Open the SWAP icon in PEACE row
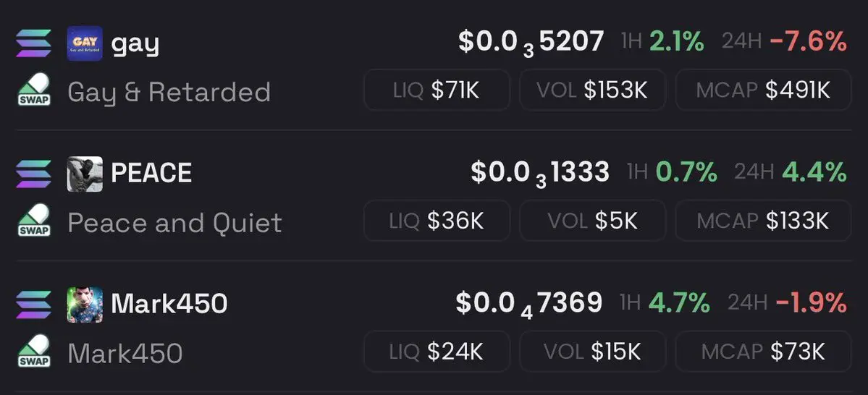The image size is (868, 395). coord(33,221)
